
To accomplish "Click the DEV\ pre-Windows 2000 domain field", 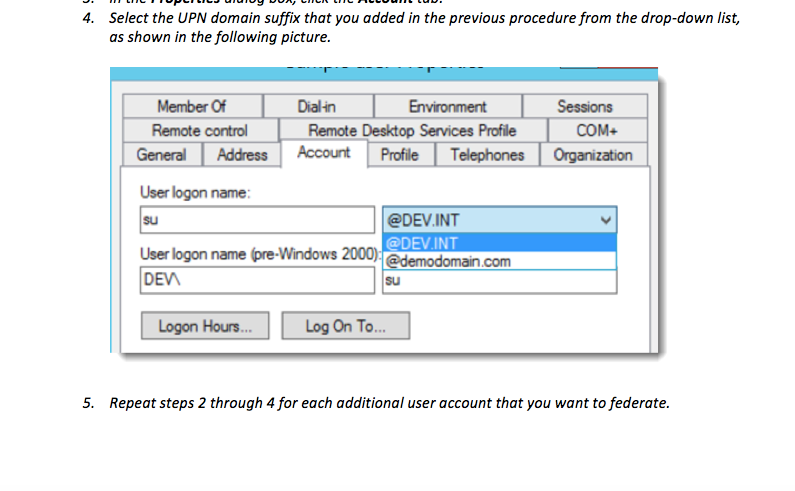I will point(256,281).
